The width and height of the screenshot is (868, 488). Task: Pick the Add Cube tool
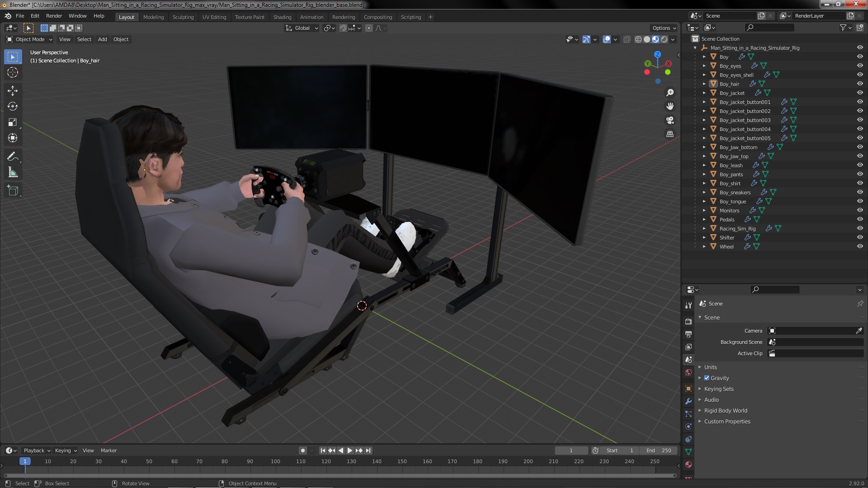[13, 191]
